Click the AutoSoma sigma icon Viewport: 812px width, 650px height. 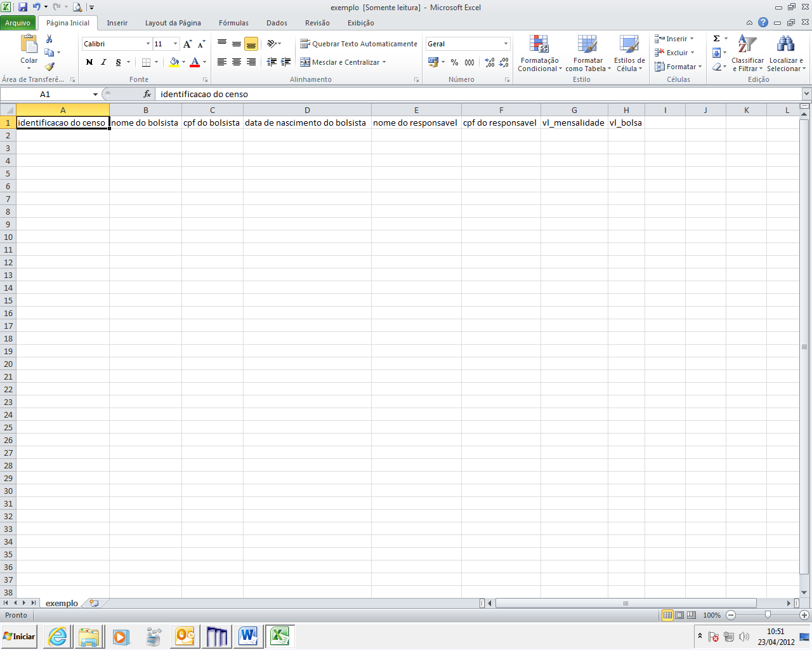point(717,39)
